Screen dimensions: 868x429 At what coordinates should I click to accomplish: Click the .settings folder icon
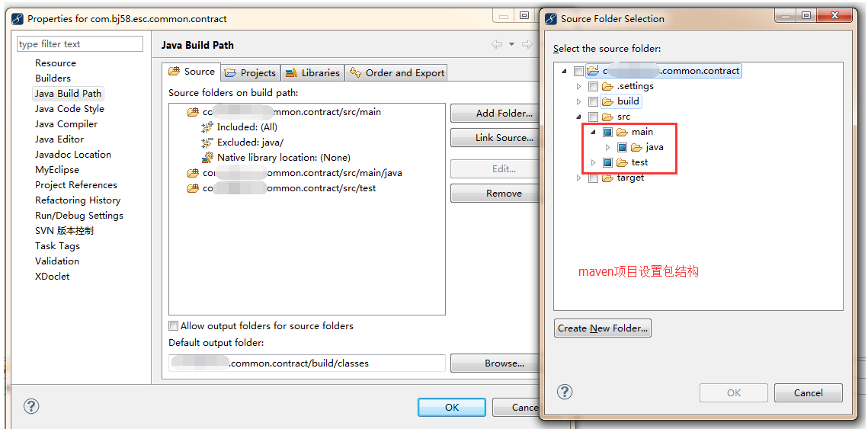[x=608, y=86]
